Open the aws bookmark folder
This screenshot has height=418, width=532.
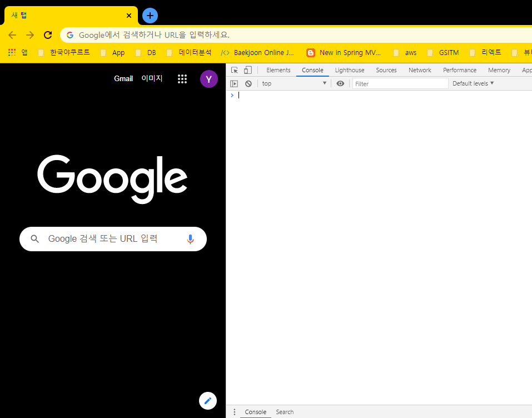coord(405,53)
